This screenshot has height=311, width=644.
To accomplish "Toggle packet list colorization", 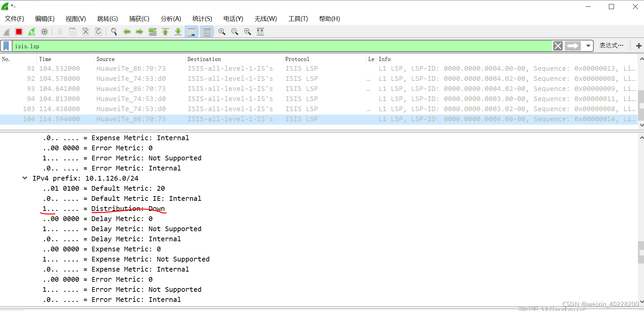I will [x=207, y=32].
